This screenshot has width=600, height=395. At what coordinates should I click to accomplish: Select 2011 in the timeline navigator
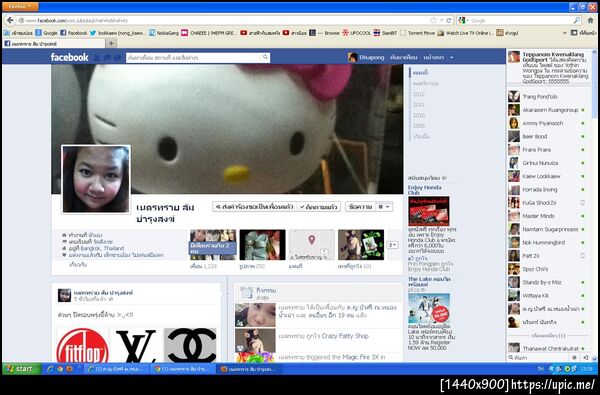click(419, 104)
